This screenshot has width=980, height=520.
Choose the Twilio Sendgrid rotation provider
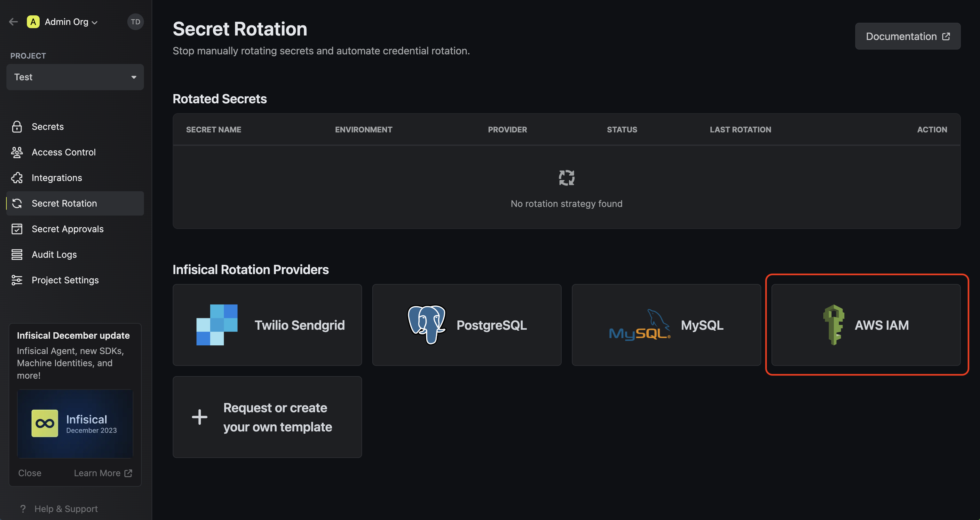[267, 325]
